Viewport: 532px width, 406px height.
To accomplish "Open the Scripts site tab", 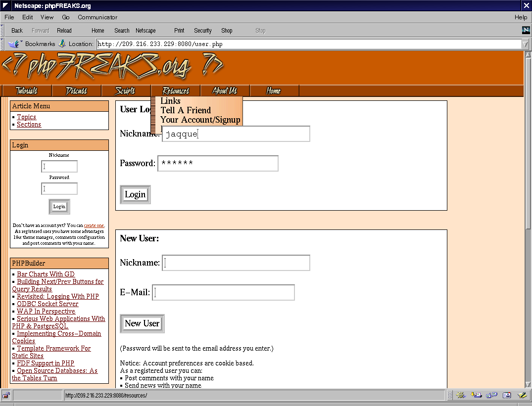I will (126, 91).
